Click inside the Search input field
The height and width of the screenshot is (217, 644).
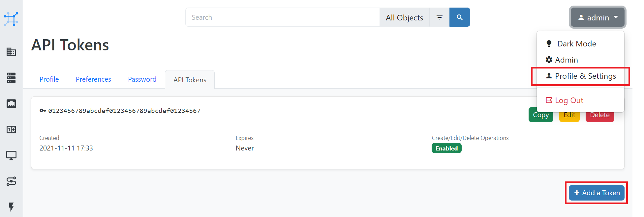tap(282, 17)
